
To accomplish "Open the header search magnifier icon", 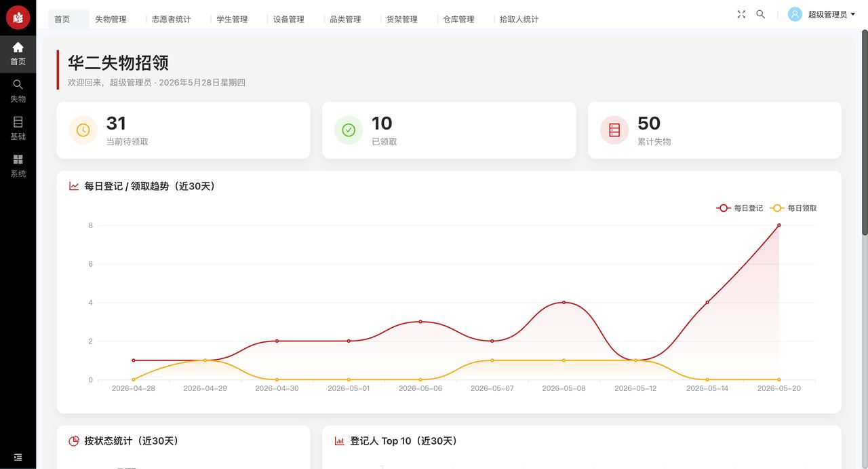I will point(761,14).
